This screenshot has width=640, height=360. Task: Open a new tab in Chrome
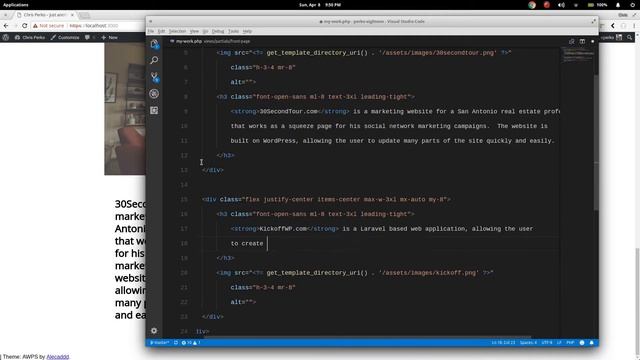pyautogui.click(x=84, y=15)
